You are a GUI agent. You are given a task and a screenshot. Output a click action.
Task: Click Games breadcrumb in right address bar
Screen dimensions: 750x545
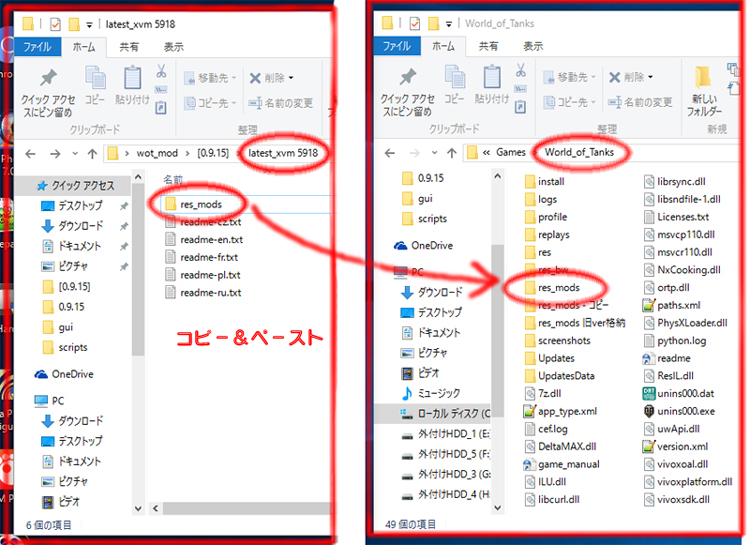[511, 152]
